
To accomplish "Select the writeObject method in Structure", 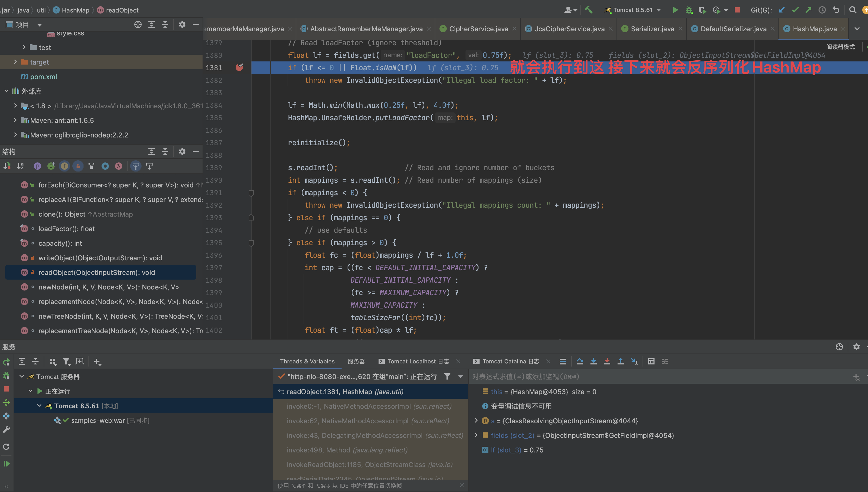I will tap(100, 258).
